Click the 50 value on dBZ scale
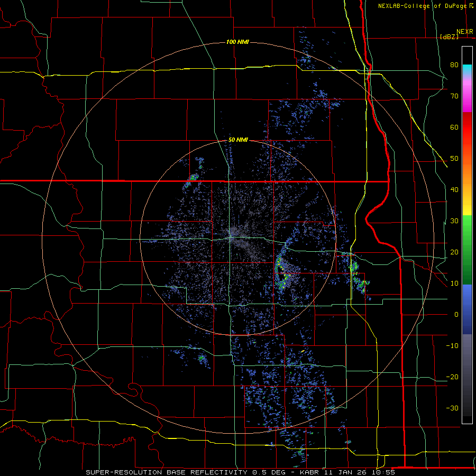The image size is (476, 476). coord(454,159)
